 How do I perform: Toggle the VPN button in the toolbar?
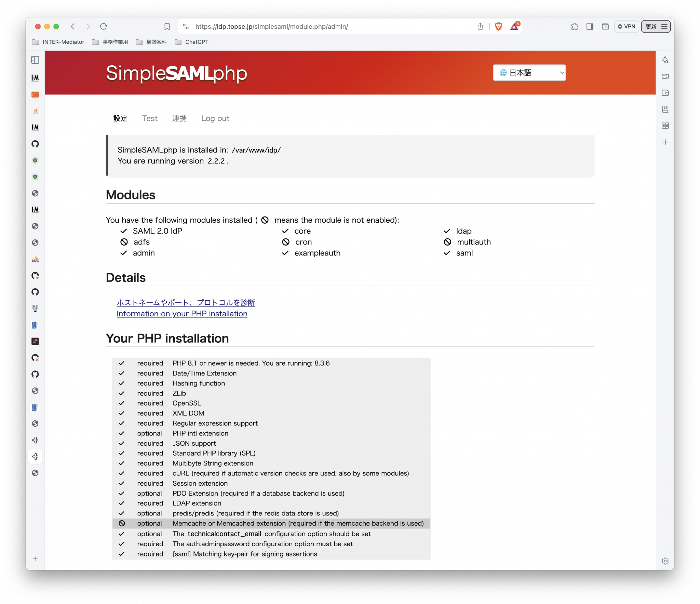(x=627, y=26)
